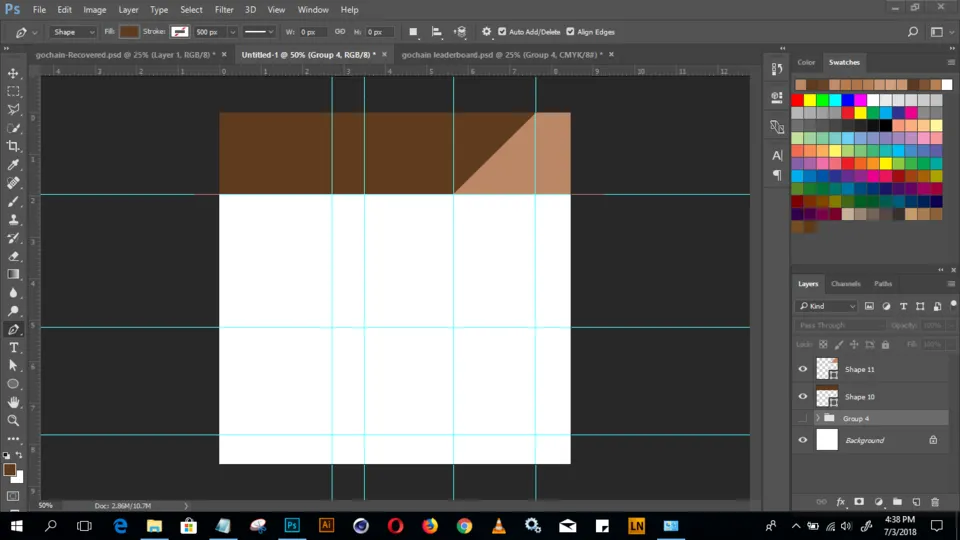Select the Ellipse shape tool
Image resolution: width=960 pixels, height=540 pixels.
13,384
